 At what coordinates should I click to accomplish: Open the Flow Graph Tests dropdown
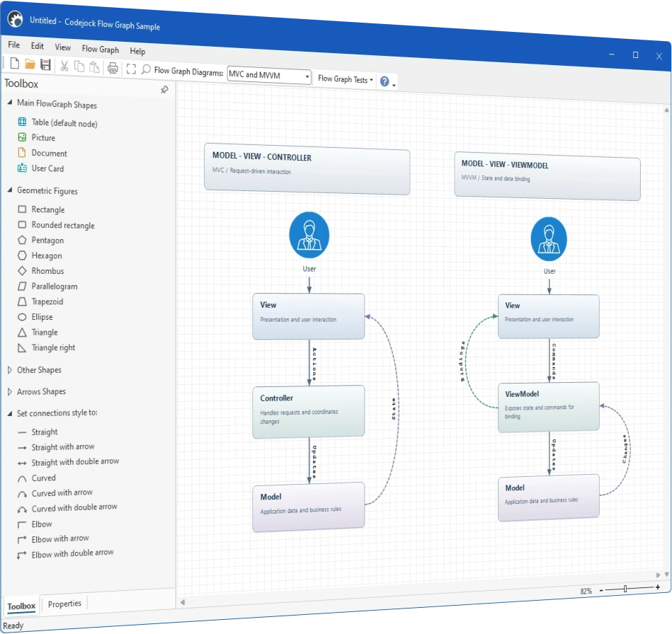point(346,79)
